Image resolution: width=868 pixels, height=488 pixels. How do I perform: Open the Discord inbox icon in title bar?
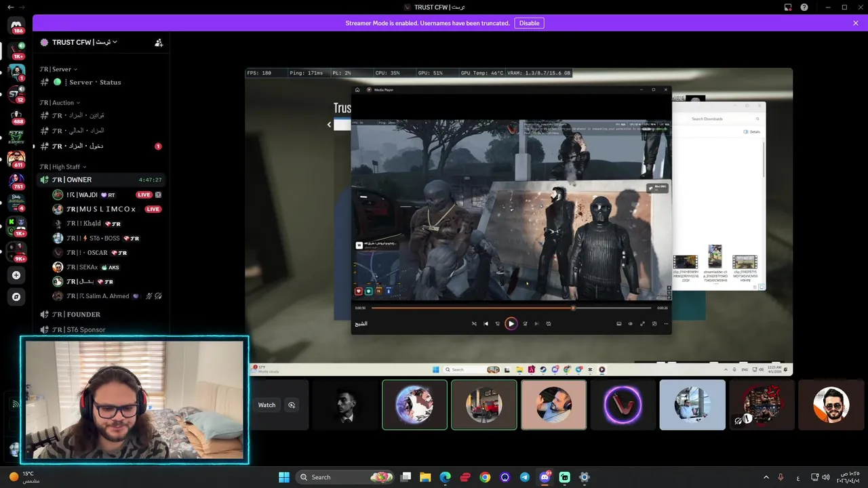(788, 7)
